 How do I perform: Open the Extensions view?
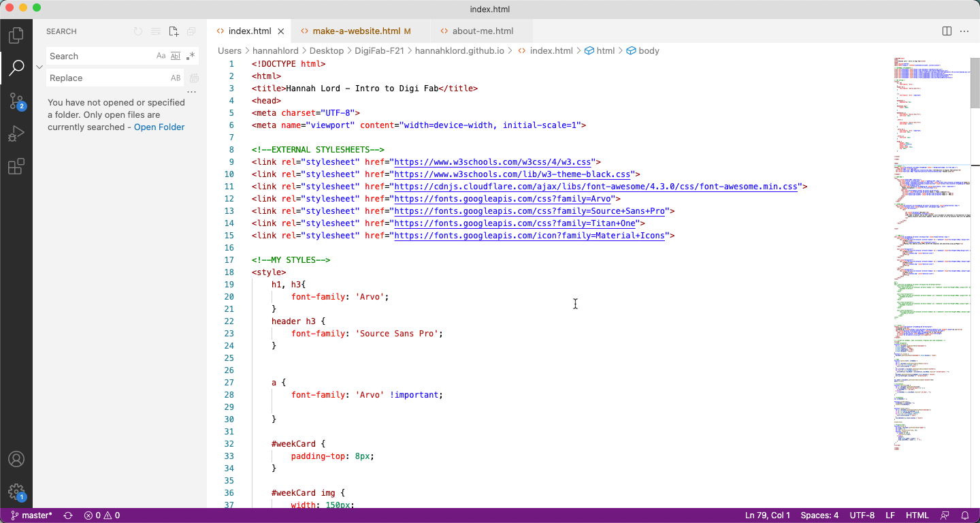16,167
